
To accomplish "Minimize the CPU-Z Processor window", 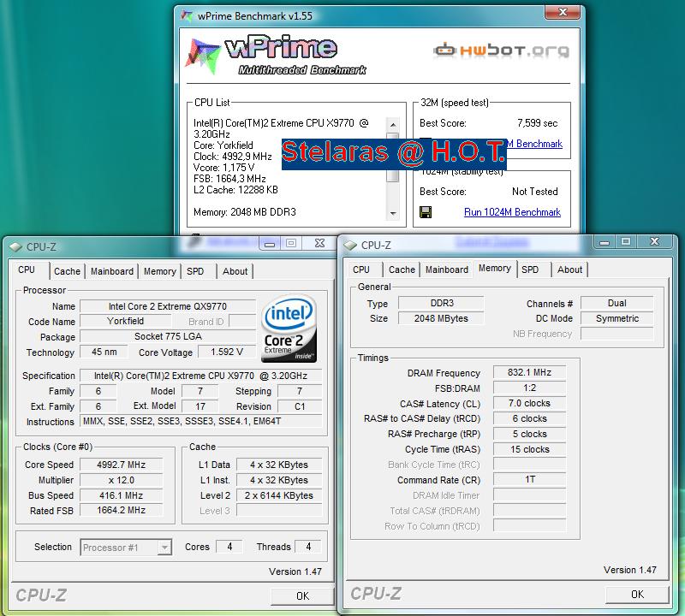I will pyautogui.click(x=270, y=243).
